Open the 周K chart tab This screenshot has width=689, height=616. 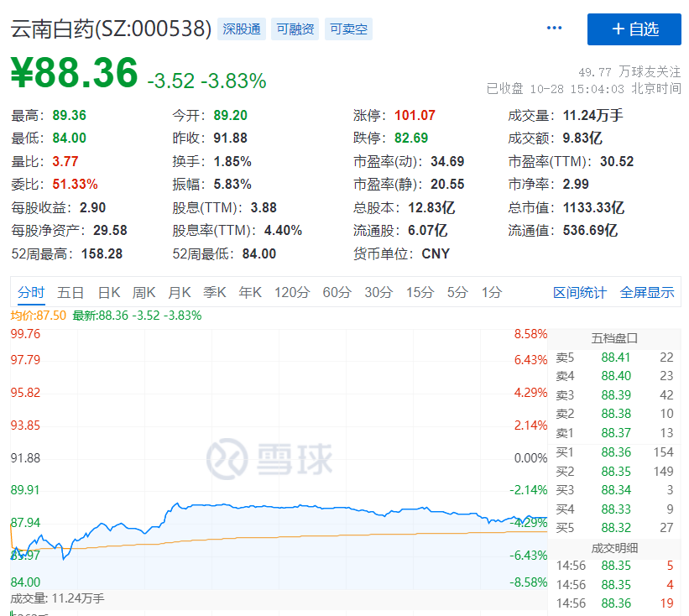click(x=144, y=293)
